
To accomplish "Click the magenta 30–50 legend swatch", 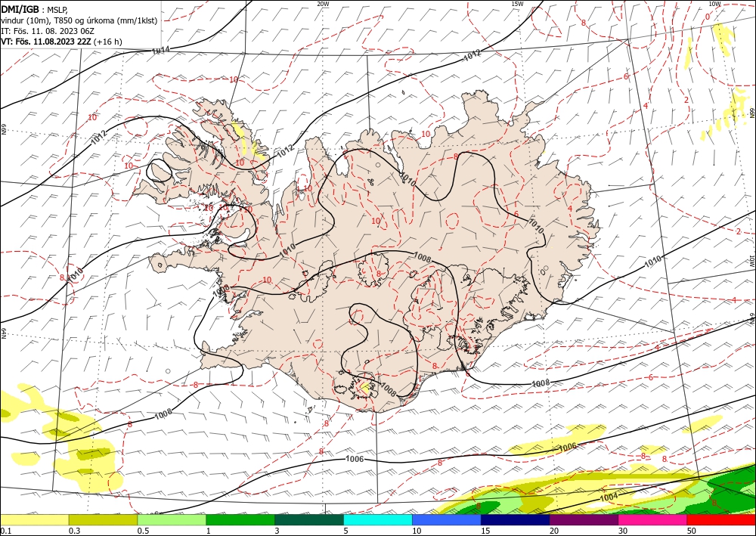I will [x=653, y=519].
